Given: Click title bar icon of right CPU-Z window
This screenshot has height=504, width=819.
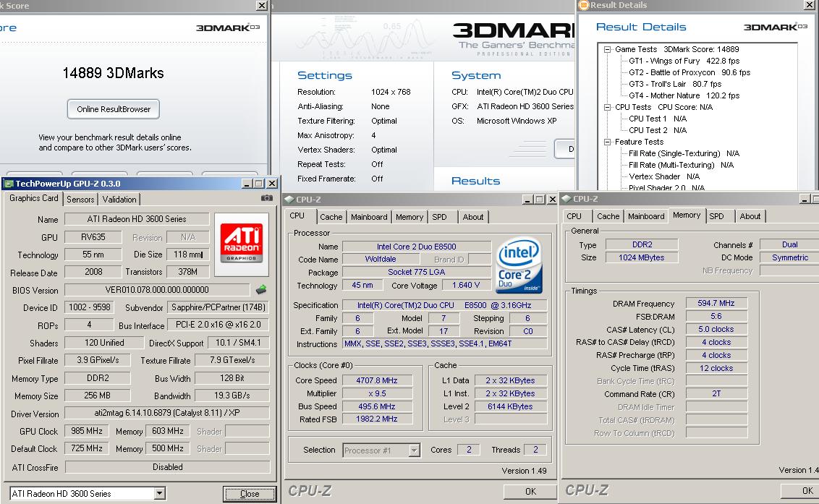Looking at the screenshot, I should 566,198.
